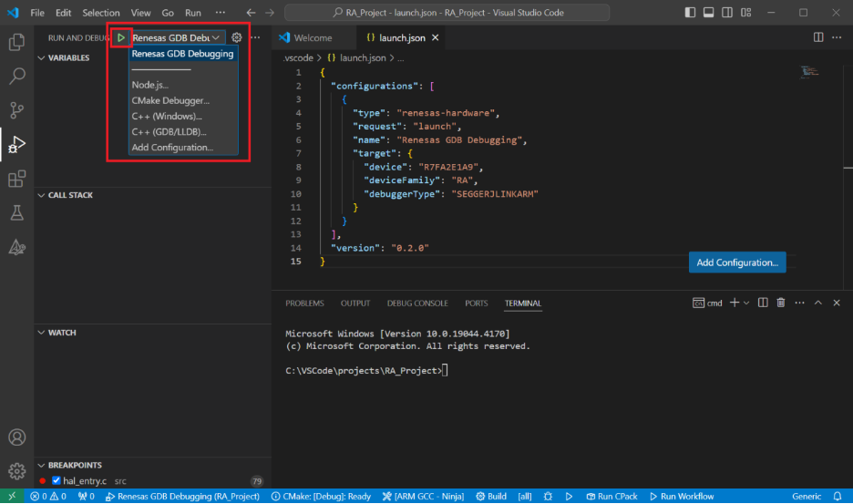Select C++ (GDB/LLDB)... from the dropdown list

click(x=168, y=131)
